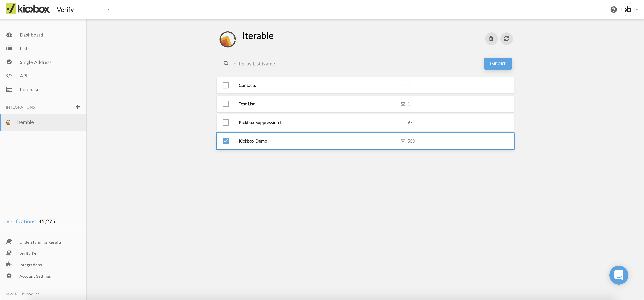
Task: Select the Lists sidebar icon
Action: 9,48
